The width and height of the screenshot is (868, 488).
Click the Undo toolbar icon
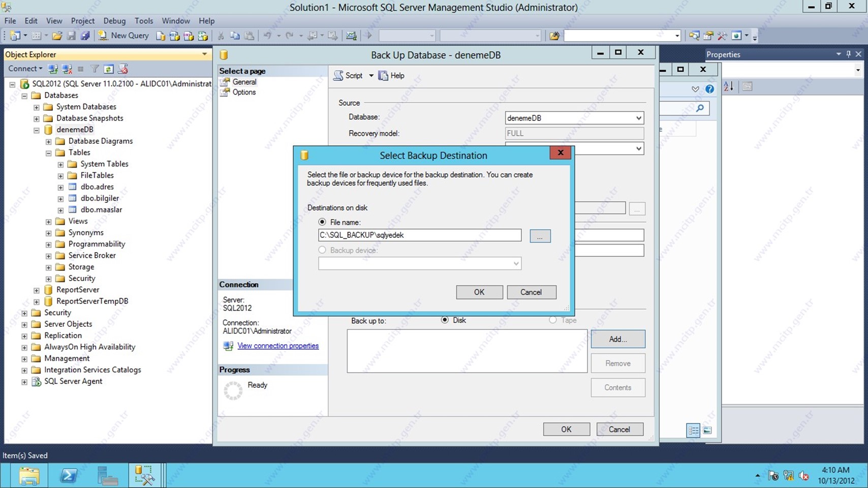[267, 36]
